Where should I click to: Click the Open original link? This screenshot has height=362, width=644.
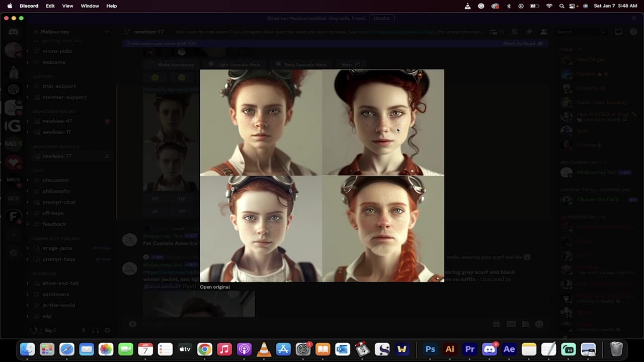click(215, 287)
